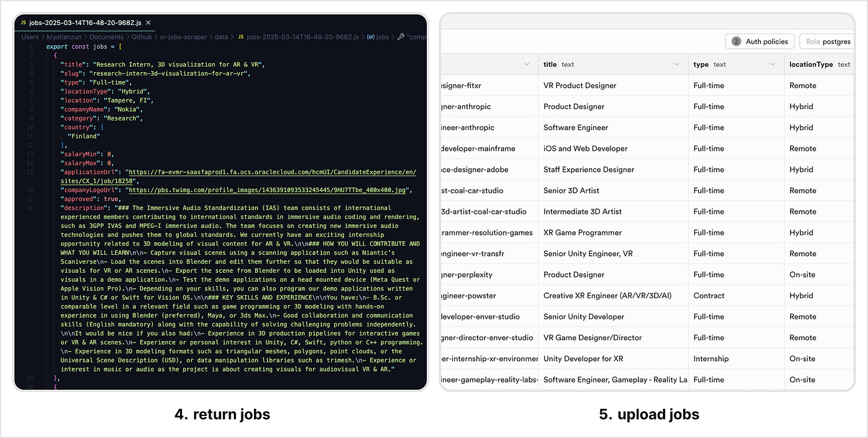868x438 pixels.
Task: Click the locationType column header label
Action: [x=811, y=64]
